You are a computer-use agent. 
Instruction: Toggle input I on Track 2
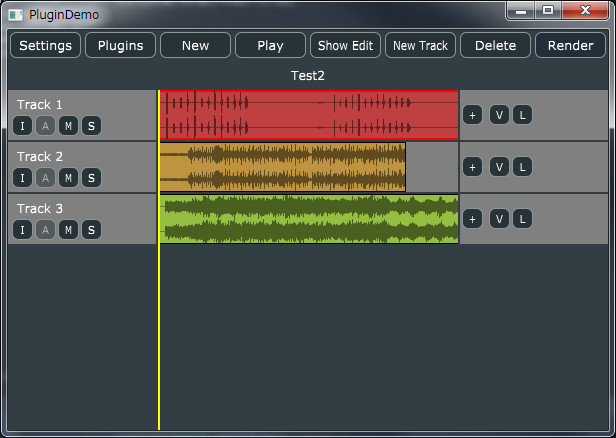[x=22, y=178]
